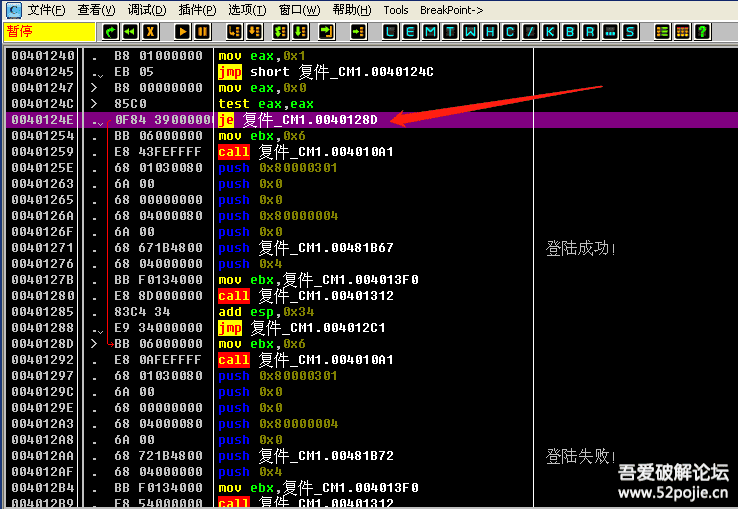The image size is (738, 509).
Task: Select the jmp instruction at address 00401288
Action: [300, 327]
